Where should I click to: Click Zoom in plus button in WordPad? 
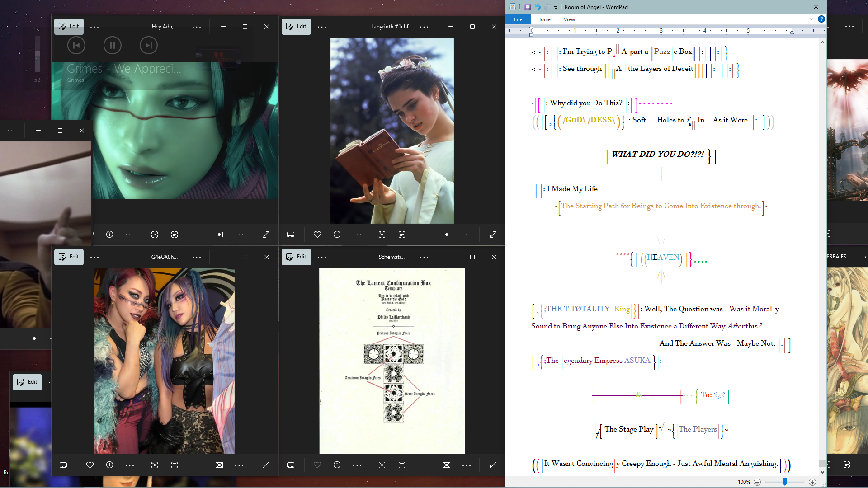coord(812,482)
